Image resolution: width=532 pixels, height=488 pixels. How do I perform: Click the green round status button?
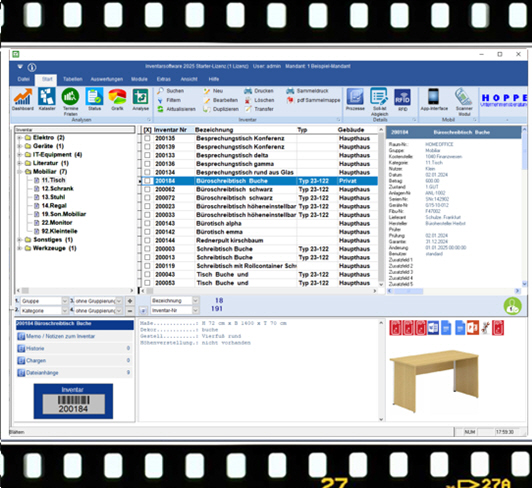pos(512,306)
